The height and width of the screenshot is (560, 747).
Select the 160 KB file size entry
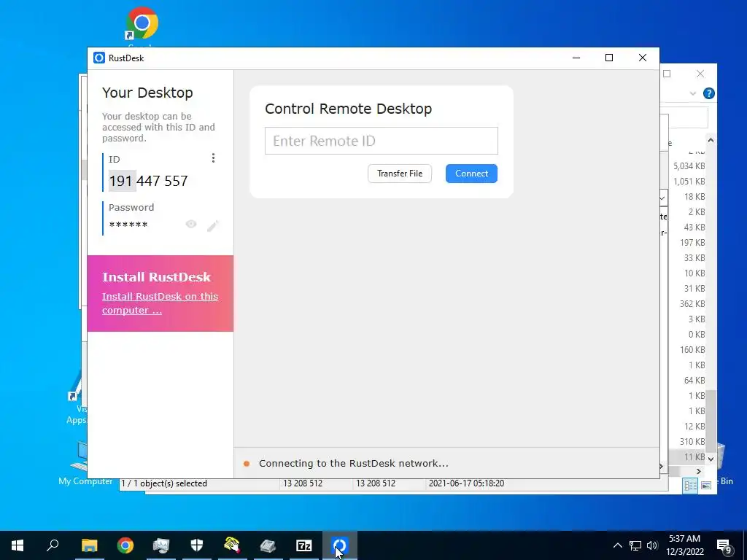click(692, 350)
